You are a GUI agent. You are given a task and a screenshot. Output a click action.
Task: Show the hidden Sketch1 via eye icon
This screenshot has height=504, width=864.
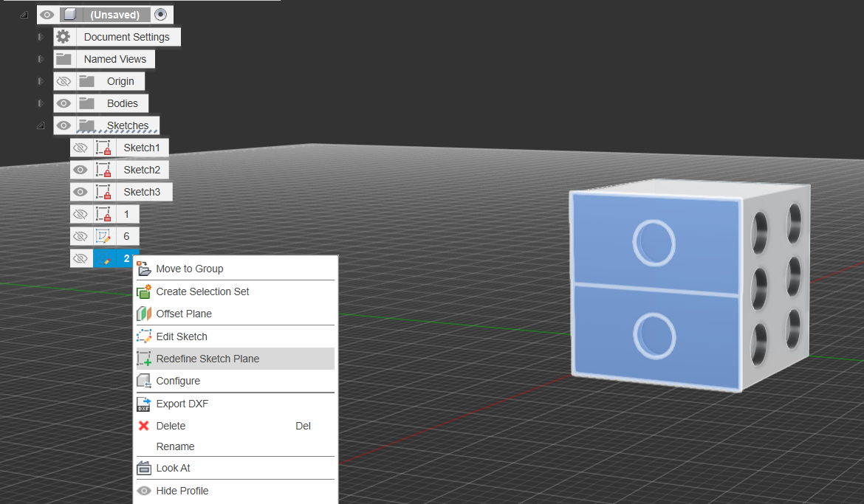pos(81,148)
